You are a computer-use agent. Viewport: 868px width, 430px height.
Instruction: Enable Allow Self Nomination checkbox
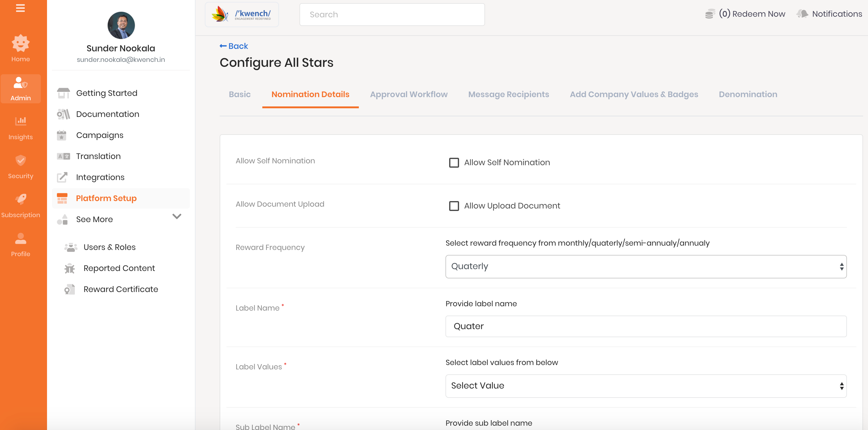[453, 162]
